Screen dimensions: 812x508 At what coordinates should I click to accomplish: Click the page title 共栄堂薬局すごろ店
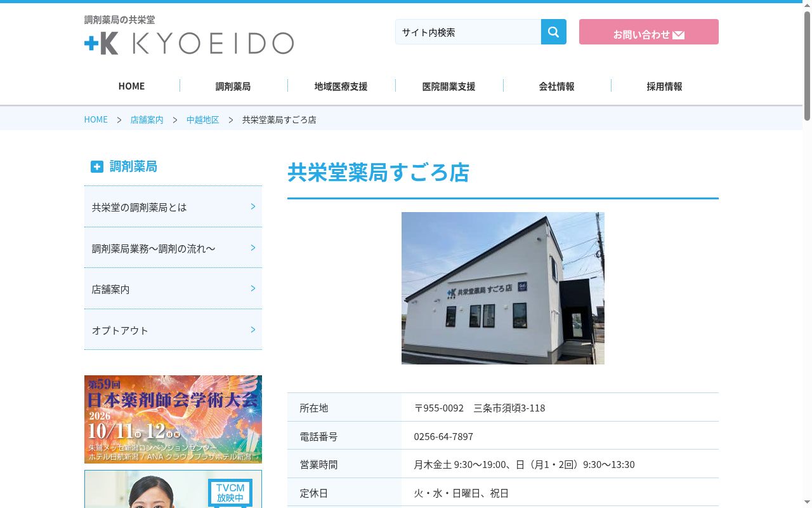point(378,172)
